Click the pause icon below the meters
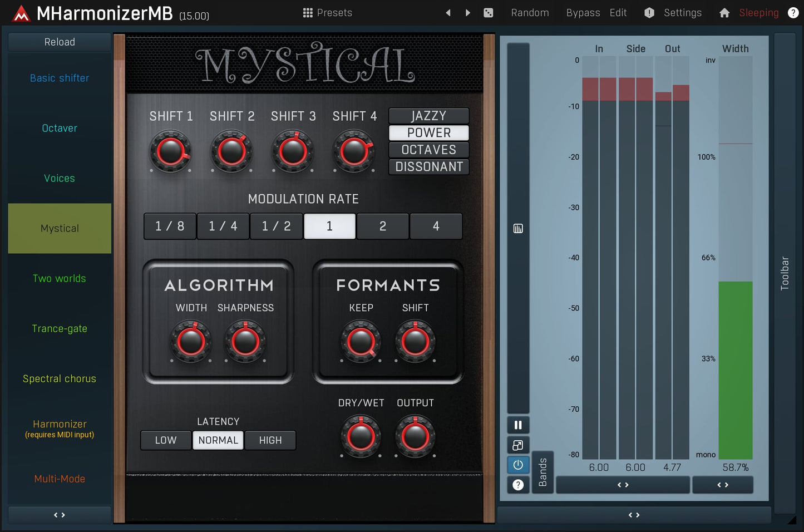The width and height of the screenshot is (804, 532). coord(518,425)
